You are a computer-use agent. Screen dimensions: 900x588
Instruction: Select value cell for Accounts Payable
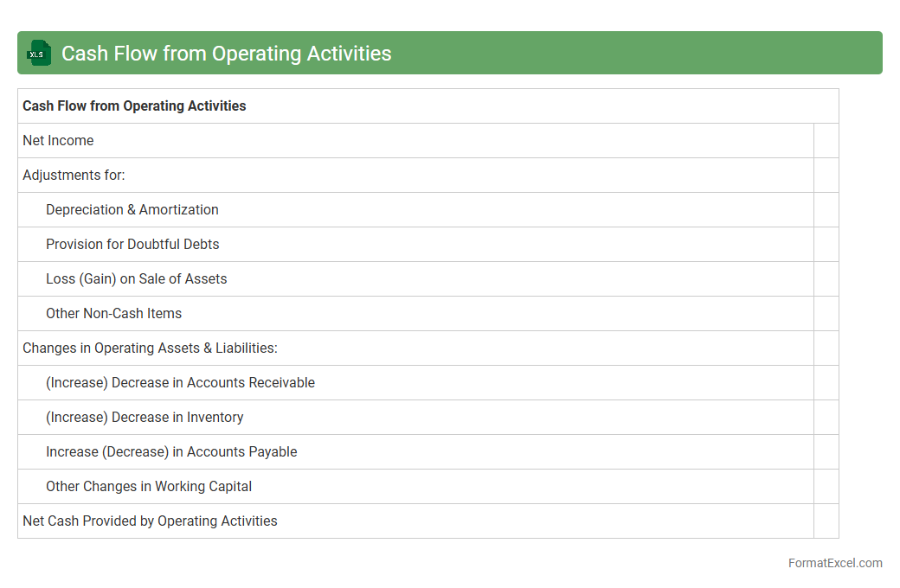click(x=826, y=452)
